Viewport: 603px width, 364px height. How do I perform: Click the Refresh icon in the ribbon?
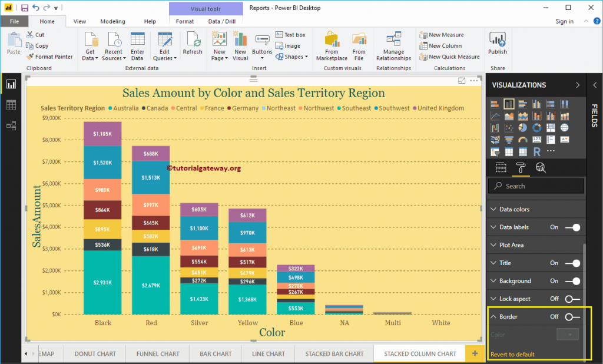193,43
